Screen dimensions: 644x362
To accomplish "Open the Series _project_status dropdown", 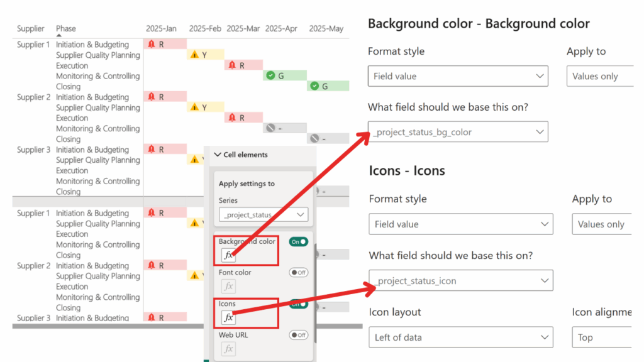I will (x=263, y=215).
